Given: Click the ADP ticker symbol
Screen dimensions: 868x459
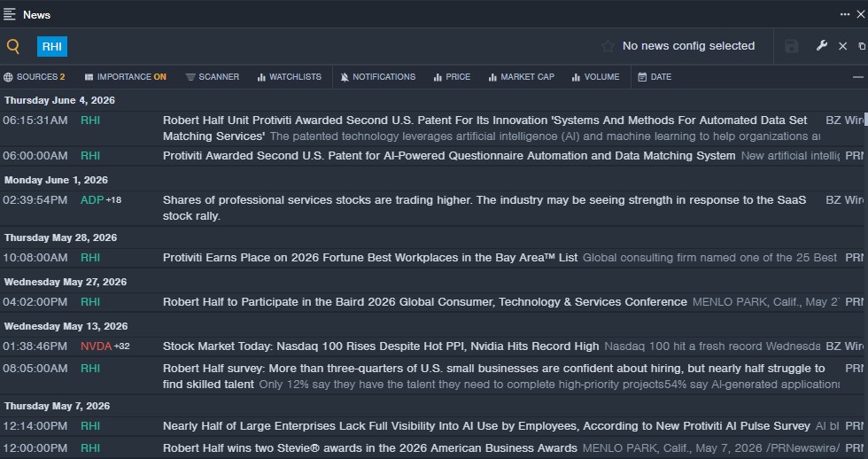Looking at the screenshot, I should 92,200.
